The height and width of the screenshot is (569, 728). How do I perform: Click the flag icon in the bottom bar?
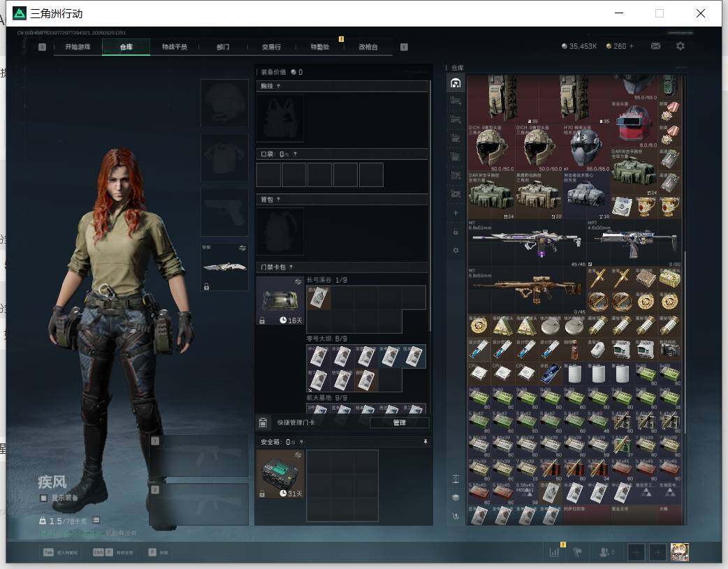(578, 552)
